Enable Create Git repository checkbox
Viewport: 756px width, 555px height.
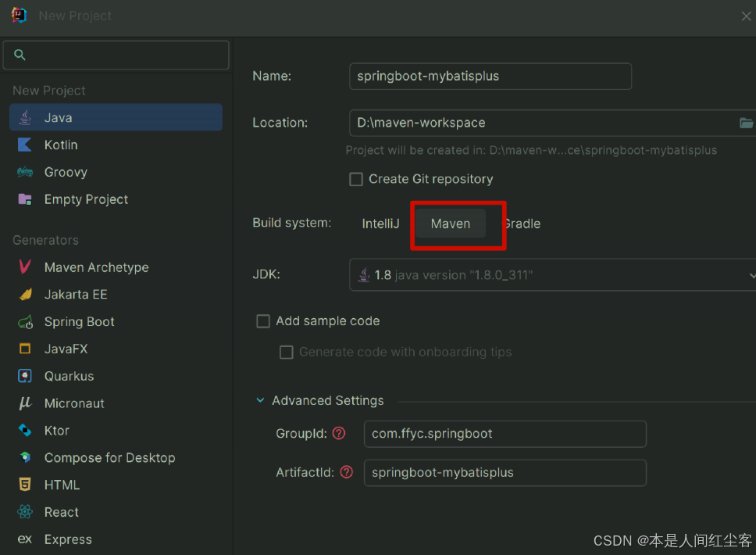coord(356,179)
